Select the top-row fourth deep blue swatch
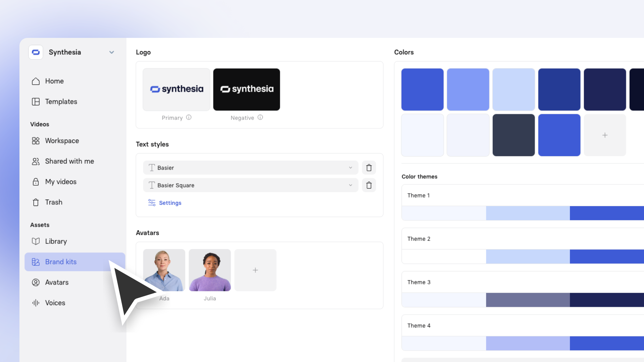Screen dimensions: 644x362 coord(559,89)
